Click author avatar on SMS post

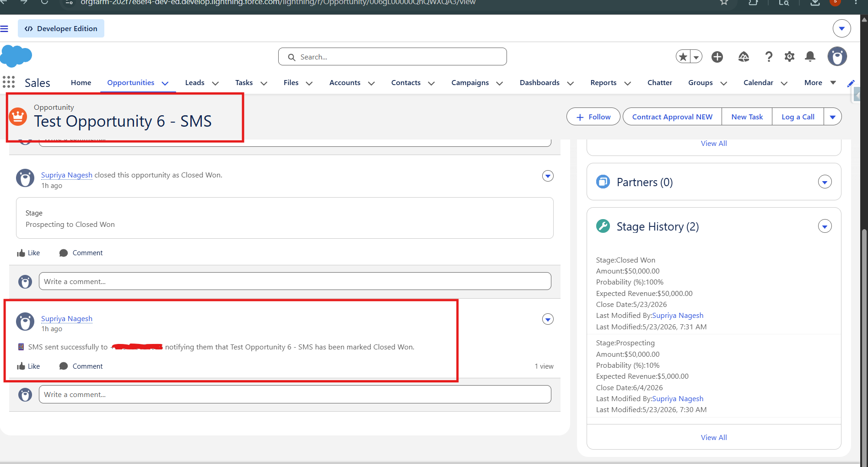(x=25, y=322)
